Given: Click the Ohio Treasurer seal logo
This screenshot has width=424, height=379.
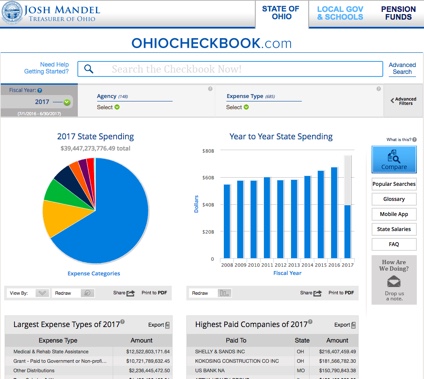Looking at the screenshot, I should [12, 12].
